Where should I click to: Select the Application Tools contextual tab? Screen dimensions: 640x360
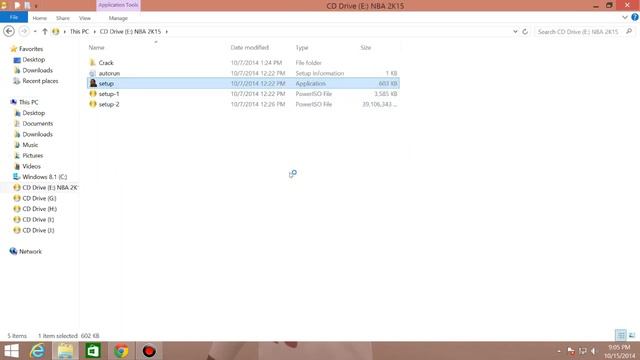[118, 5]
